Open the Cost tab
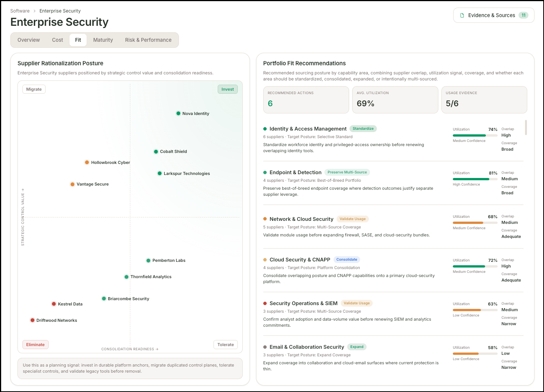This screenshot has height=392, width=544. [x=57, y=40]
